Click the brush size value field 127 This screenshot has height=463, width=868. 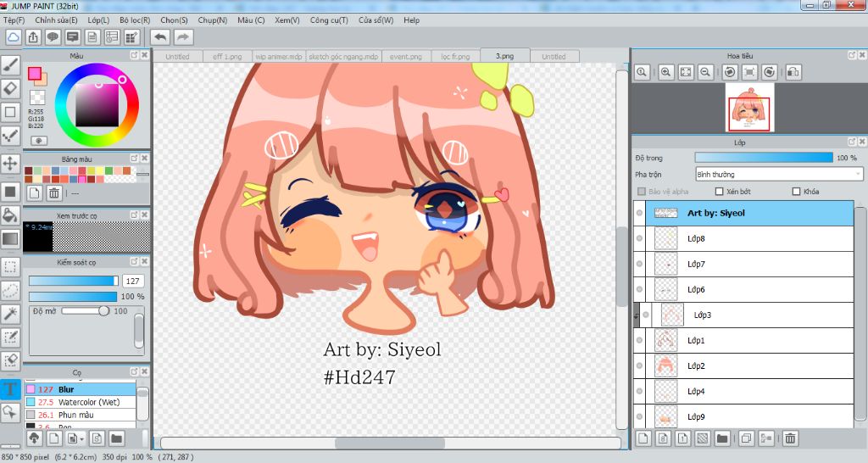pos(133,282)
